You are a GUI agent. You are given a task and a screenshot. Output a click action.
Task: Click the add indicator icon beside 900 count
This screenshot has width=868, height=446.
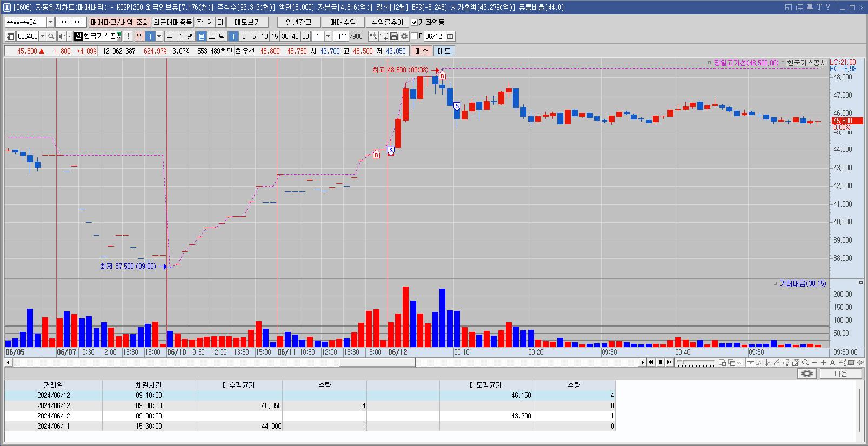pyautogui.click(x=373, y=36)
